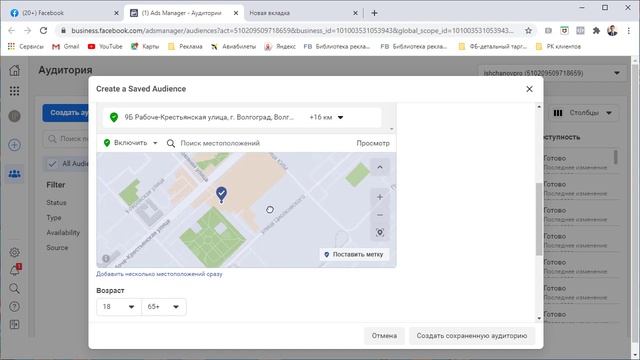The image size is (640, 360).
Task: Open settings gear in left sidebar
Action: coord(14,252)
